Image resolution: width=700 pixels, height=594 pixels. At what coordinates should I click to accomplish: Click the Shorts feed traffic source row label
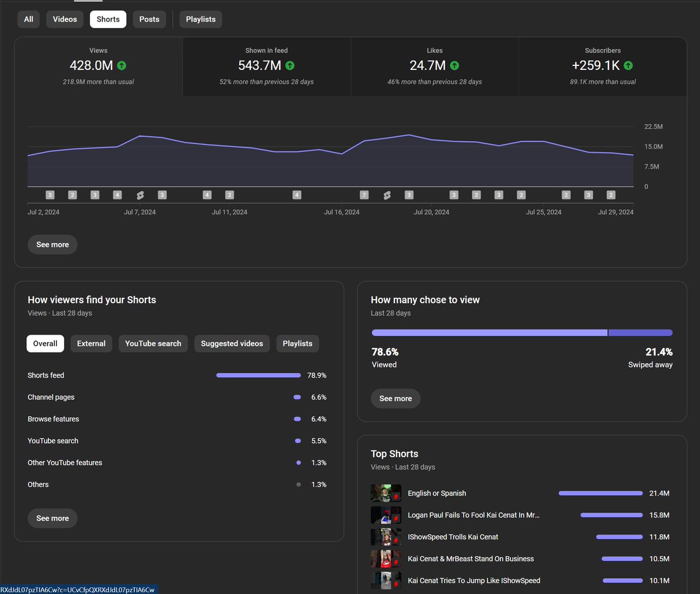tap(46, 375)
